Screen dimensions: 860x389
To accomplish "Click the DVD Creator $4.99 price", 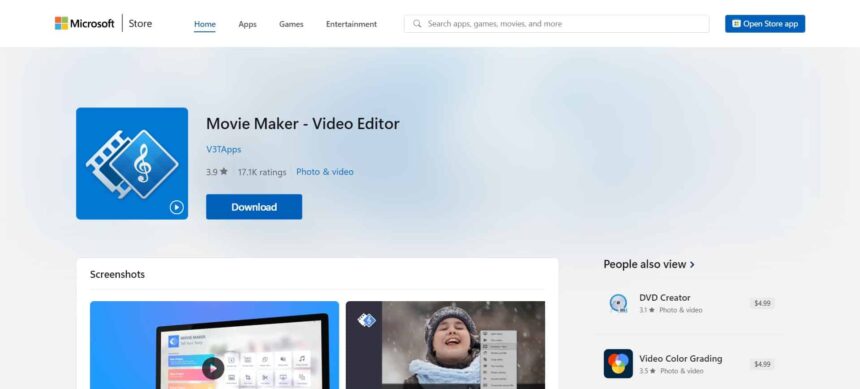I will (x=762, y=303).
